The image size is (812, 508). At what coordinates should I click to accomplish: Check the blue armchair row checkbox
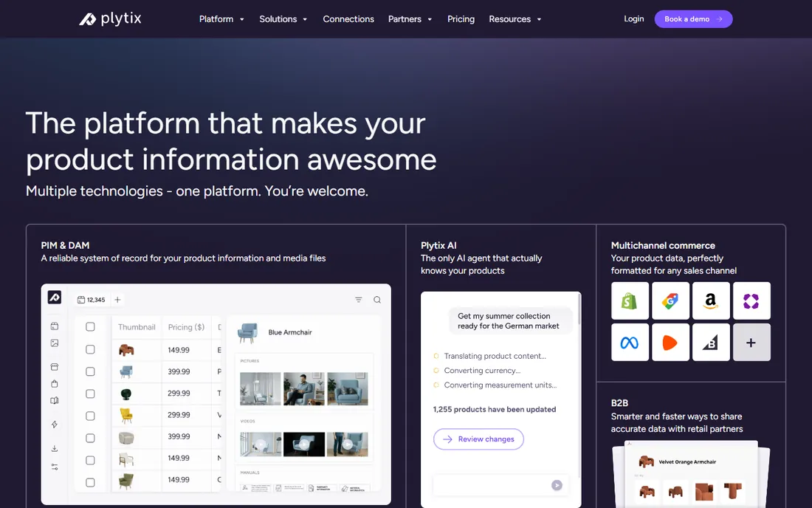[90, 371]
